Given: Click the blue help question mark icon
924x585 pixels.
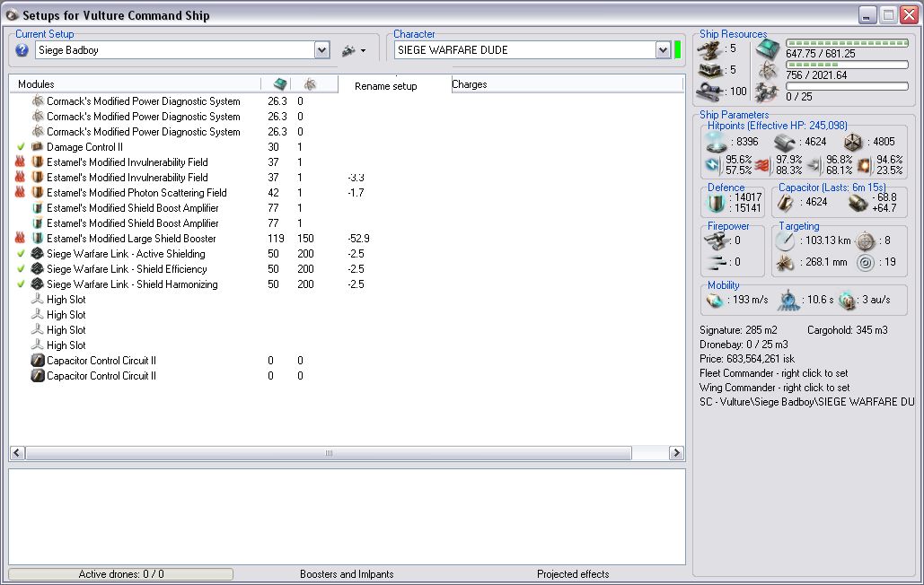Looking at the screenshot, I should (22, 50).
